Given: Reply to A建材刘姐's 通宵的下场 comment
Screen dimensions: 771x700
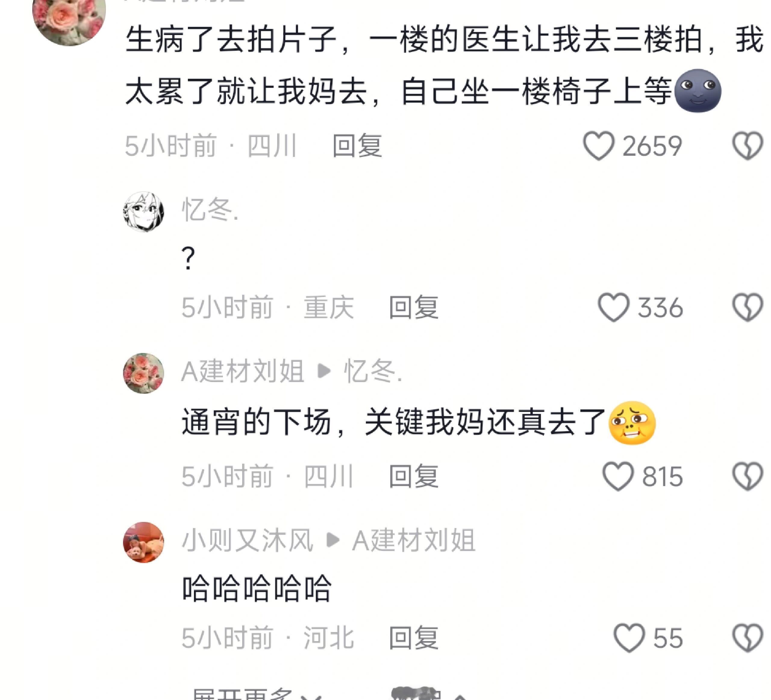Looking at the screenshot, I should coord(414,476).
